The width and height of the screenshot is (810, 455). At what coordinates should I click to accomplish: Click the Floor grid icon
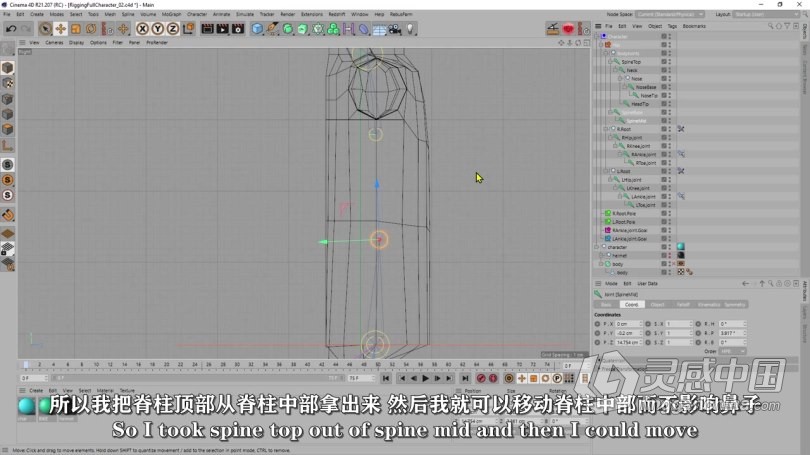click(379, 29)
